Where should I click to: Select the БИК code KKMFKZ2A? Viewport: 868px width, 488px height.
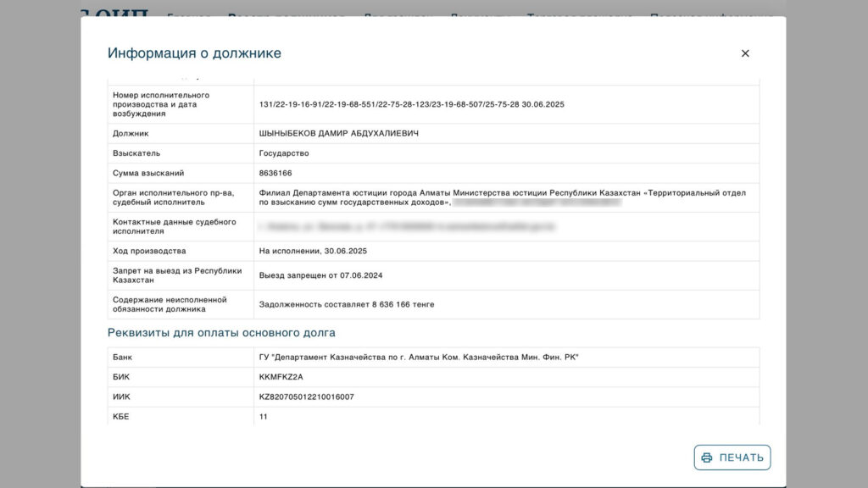pos(281,377)
